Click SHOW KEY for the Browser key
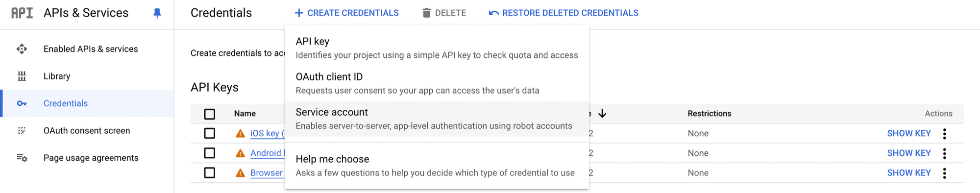The height and width of the screenshot is (193, 980). tap(909, 173)
